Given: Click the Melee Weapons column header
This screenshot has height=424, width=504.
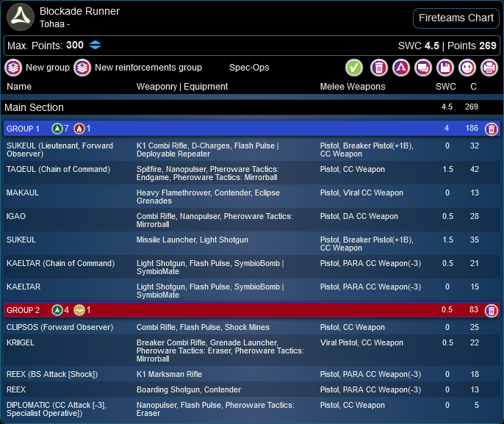Looking at the screenshot, I should pyautogui.click(x=353, y=87).
